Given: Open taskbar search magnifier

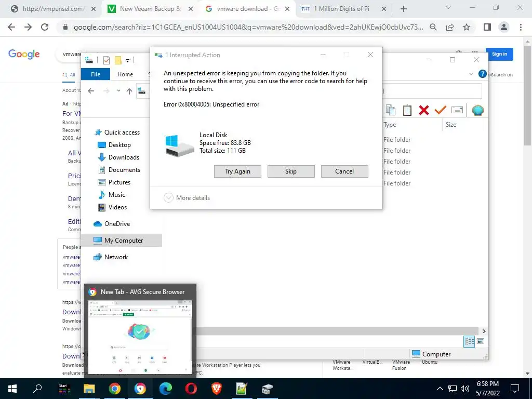Looking at the screenshot, I should [x=37, y=389].
